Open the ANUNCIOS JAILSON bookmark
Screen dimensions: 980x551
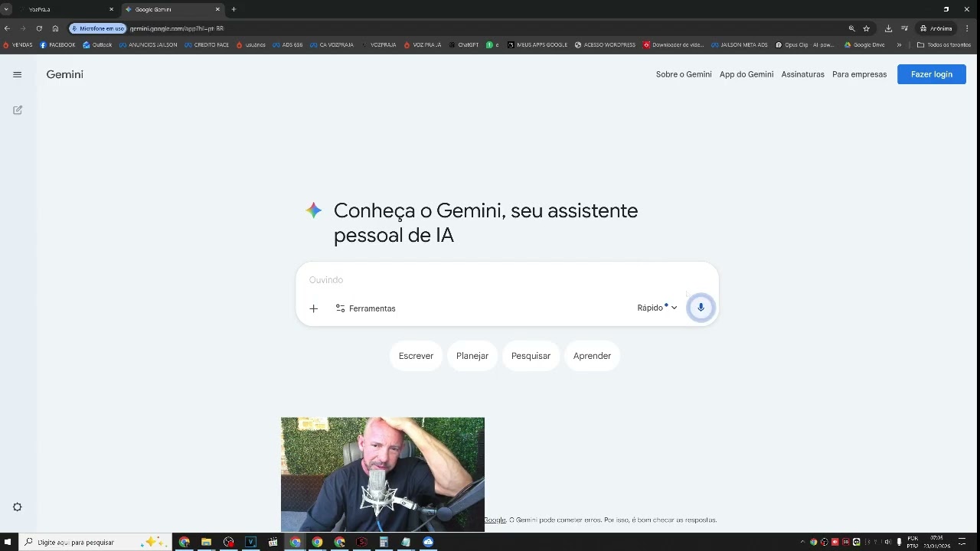click(x=149, y=45)
